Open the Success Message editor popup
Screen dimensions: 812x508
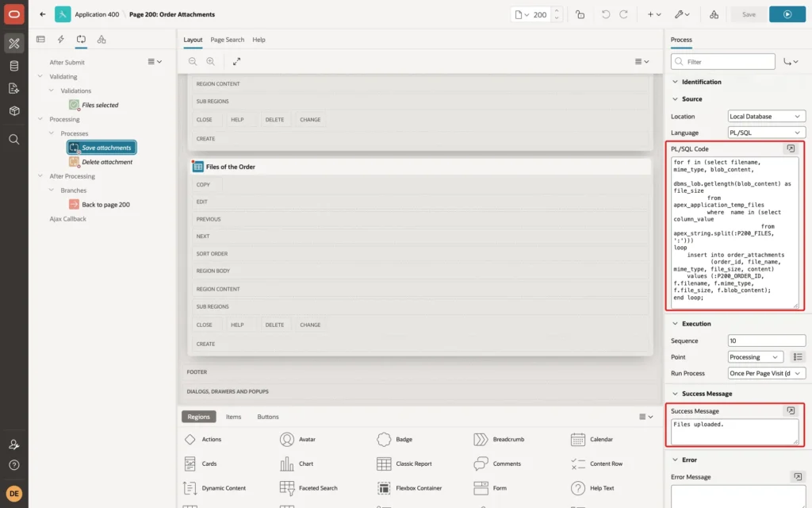791,410
